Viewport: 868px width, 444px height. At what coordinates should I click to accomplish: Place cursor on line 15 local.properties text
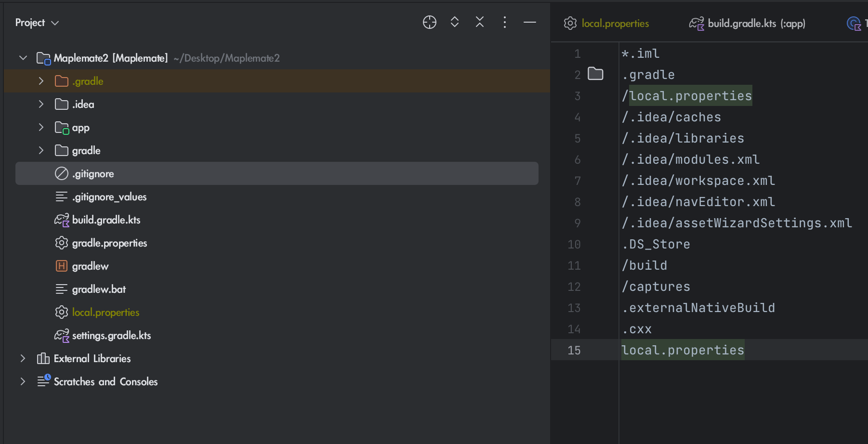(682, 350)
